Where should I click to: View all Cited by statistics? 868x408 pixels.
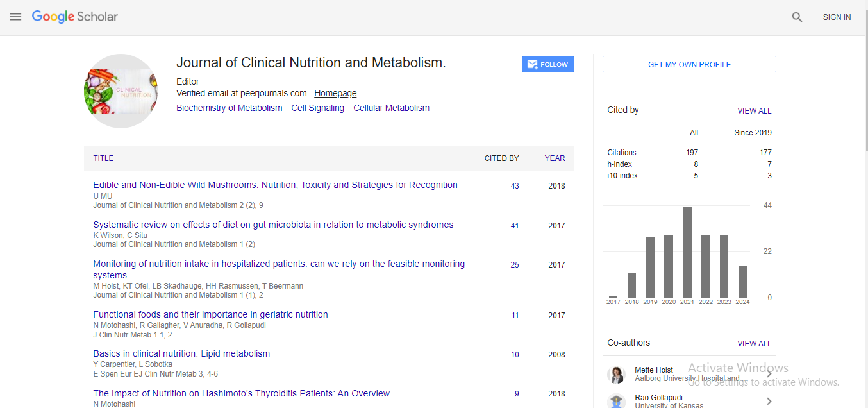[755, 111]
